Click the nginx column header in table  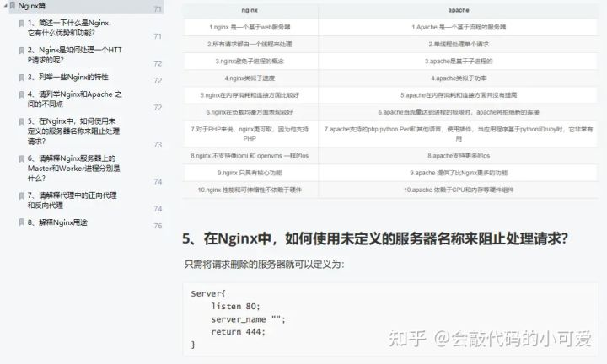point(250,10)
